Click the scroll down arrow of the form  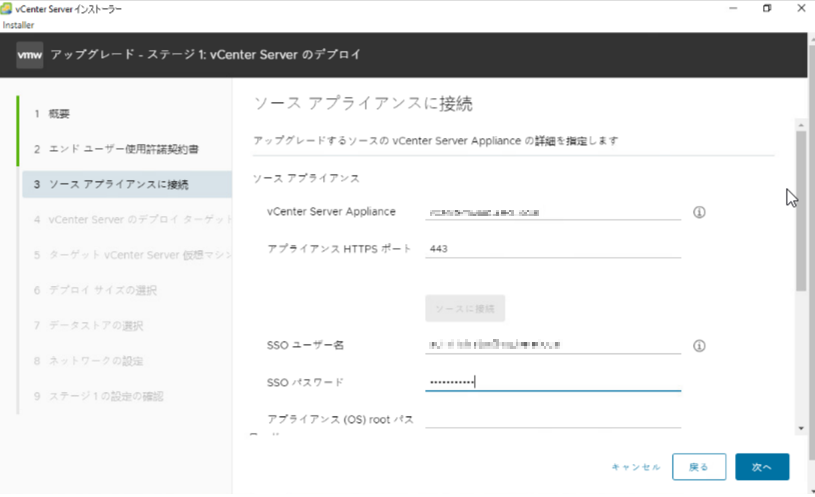coord(799,429)
